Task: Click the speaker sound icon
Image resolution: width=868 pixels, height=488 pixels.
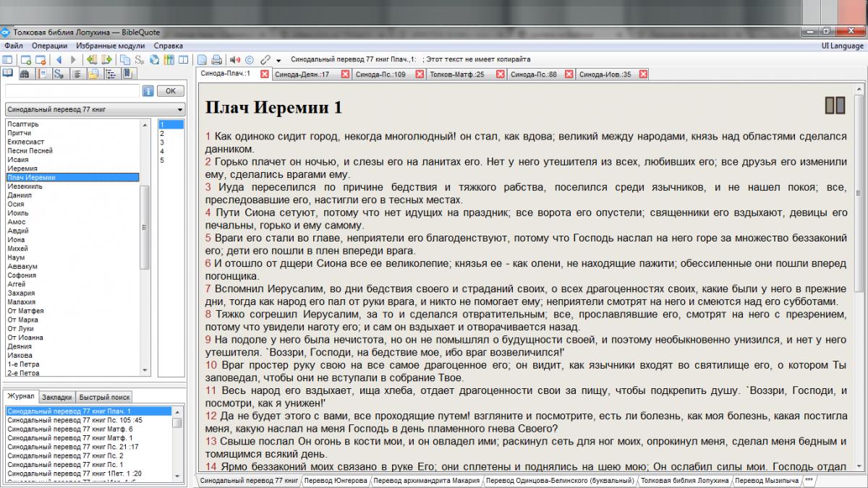Action: (x=234, y=59)
